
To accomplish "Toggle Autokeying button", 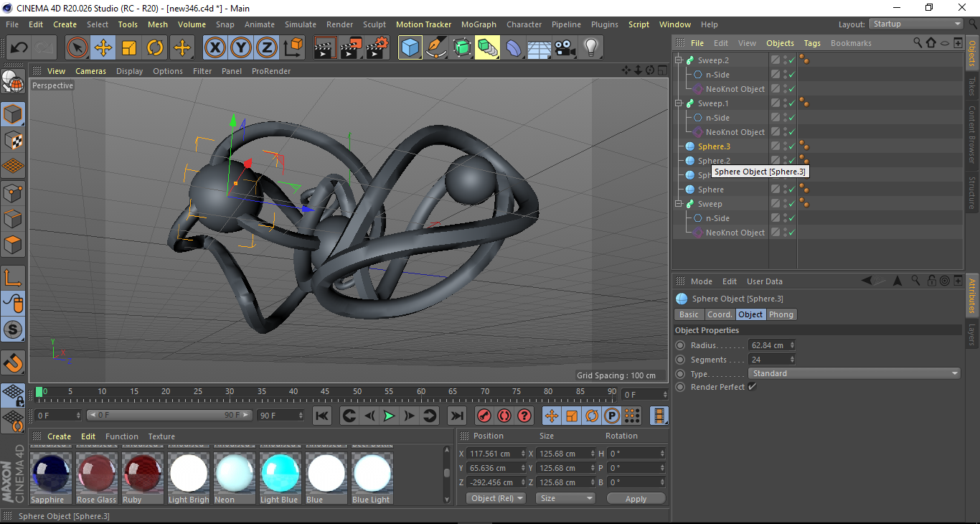I will pyautogui.click(x=504, y=416).
